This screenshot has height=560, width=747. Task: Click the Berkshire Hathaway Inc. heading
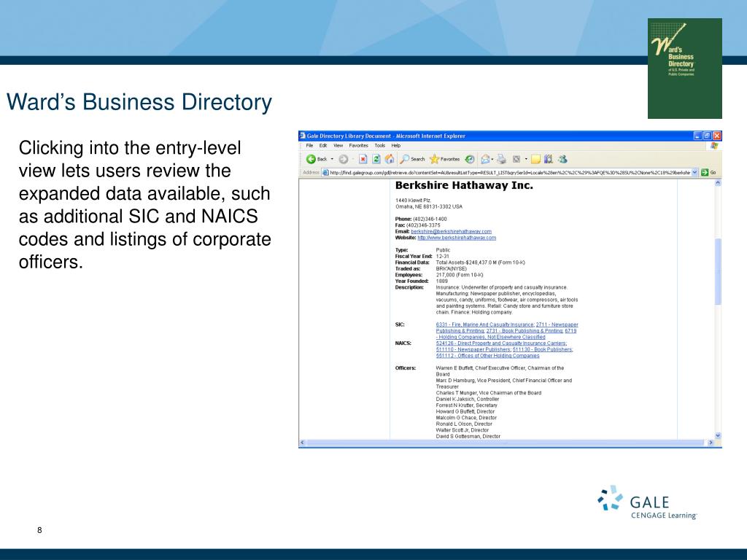464,186
